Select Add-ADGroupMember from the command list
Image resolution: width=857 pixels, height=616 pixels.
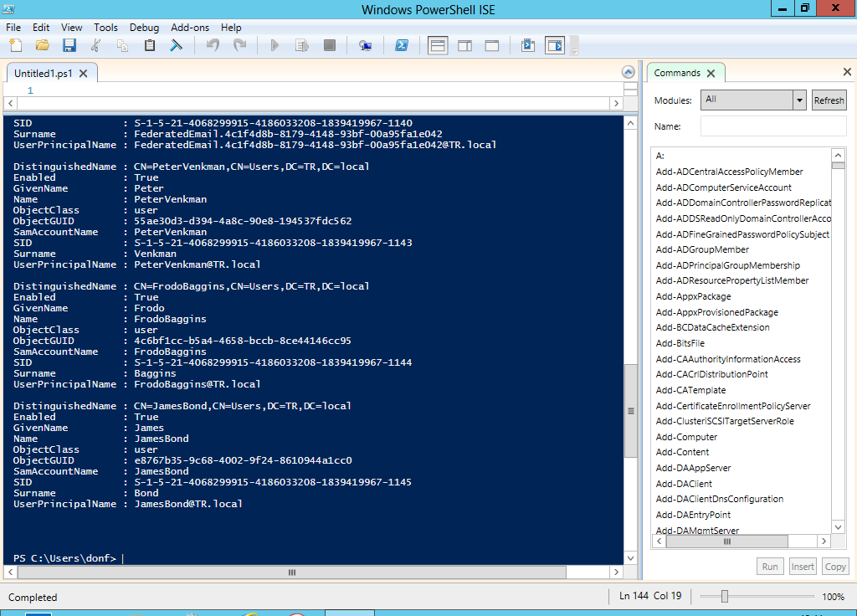point(702,249)
